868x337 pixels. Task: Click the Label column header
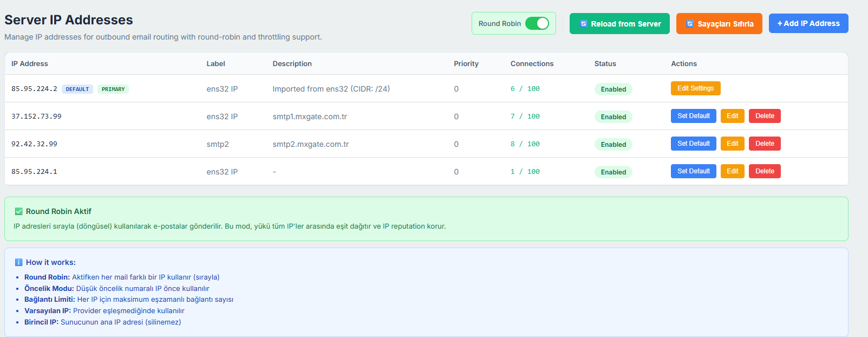point(216,63)
